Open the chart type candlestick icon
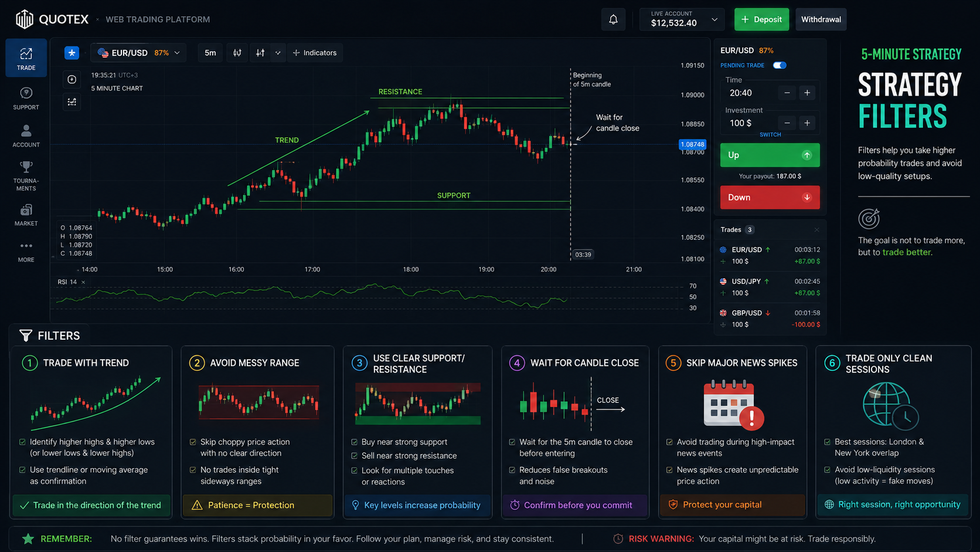Screen dimensions: 980x552 coord(237,53)
